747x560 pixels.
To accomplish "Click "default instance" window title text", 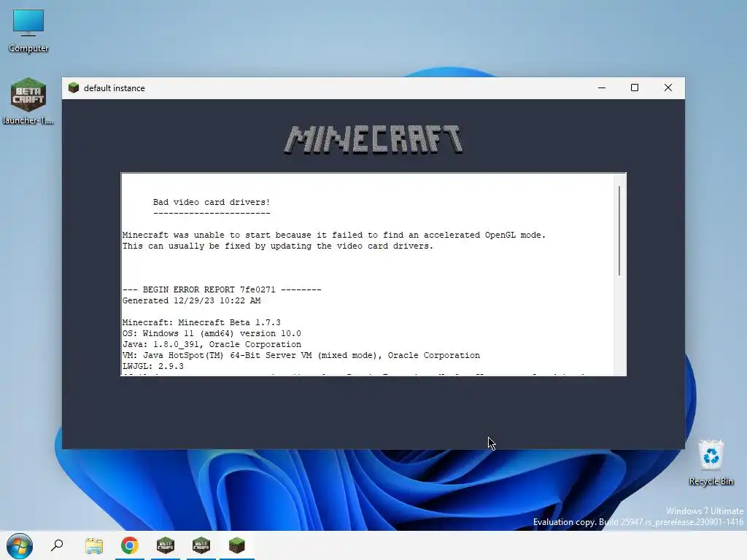I will (115, 88).
